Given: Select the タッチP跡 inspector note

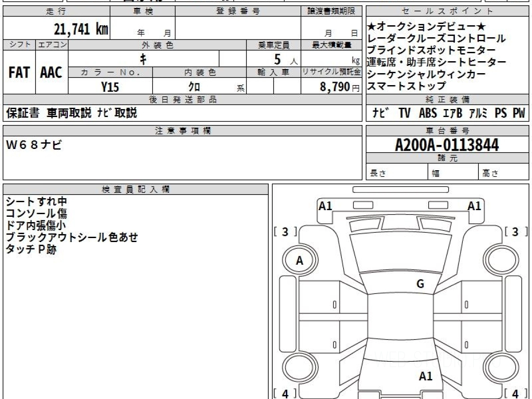Looking at the screenshot, I should point(31,250).
